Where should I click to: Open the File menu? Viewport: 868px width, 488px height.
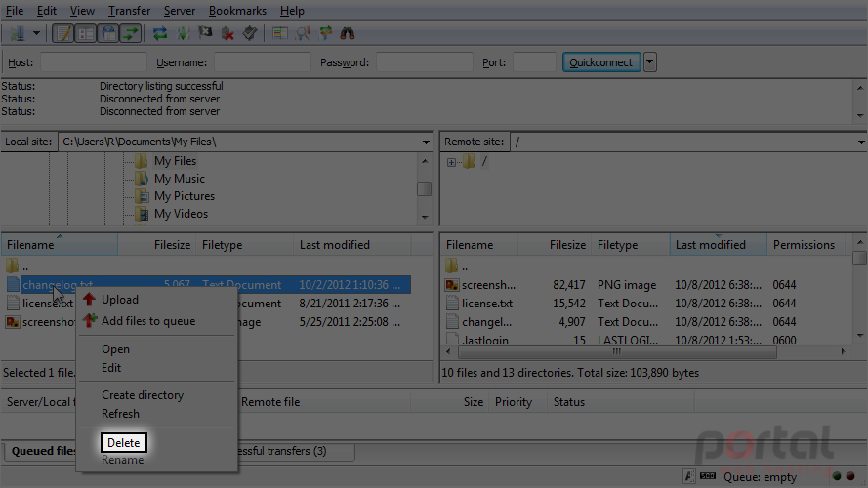pos(15,11)
